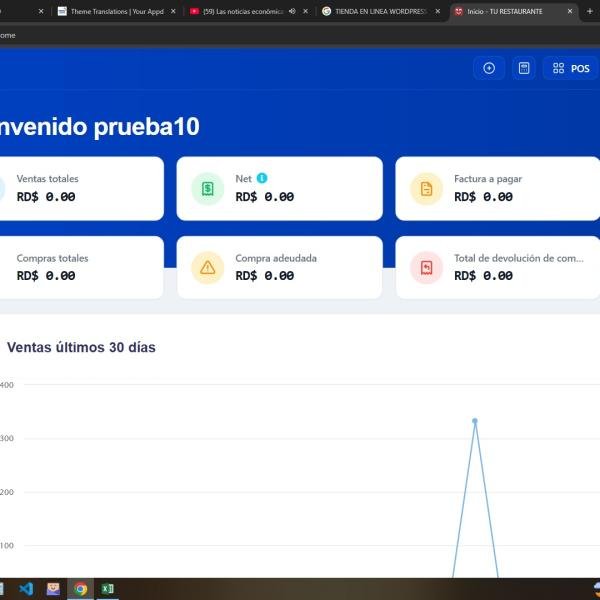Open Excel from the taskbar
This screenshot has width=600, height=600.
click(x=107, y=589)
